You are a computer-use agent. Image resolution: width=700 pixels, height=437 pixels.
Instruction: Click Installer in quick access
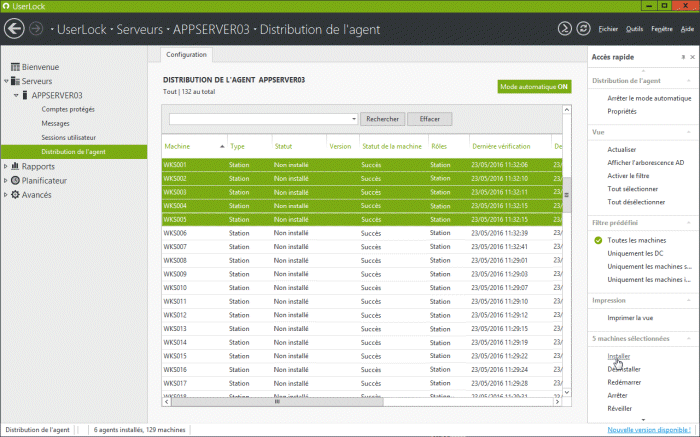pos(618,356)
